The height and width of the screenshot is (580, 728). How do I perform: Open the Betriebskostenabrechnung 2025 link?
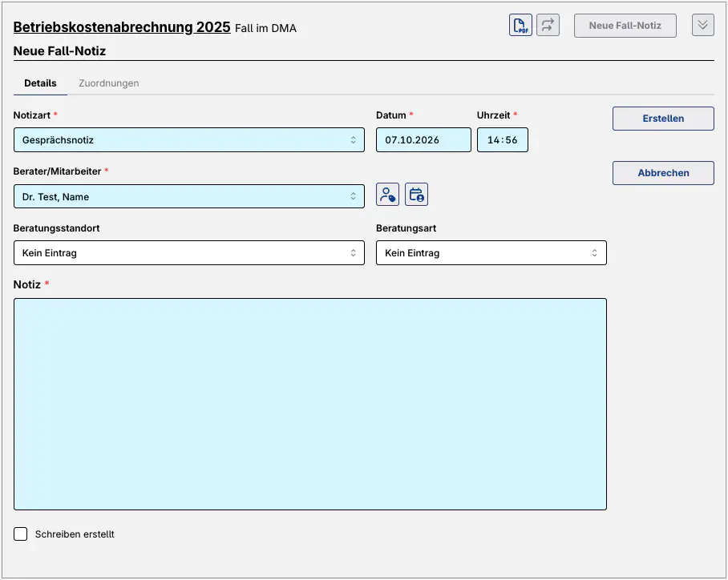click(122, 27)
